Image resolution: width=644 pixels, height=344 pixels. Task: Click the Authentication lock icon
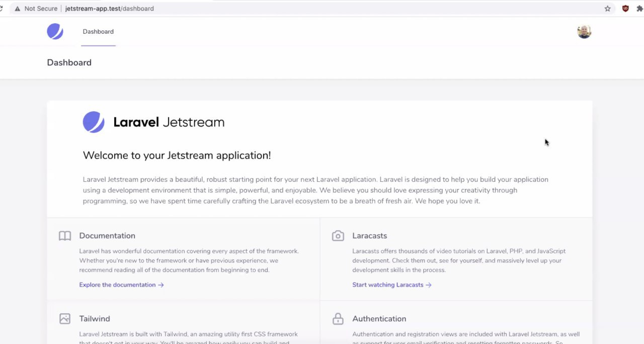point(338,319)
